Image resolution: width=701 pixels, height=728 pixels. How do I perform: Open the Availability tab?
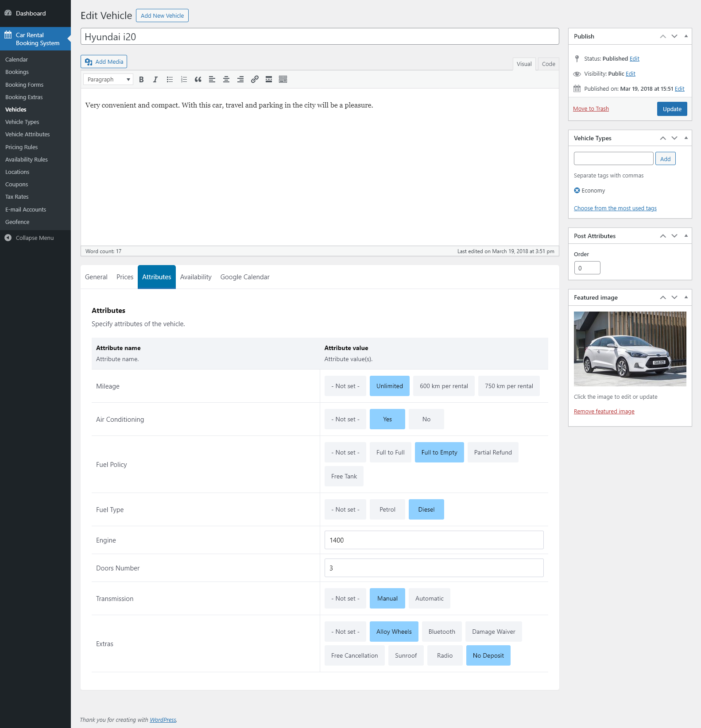tap(196, 277)
